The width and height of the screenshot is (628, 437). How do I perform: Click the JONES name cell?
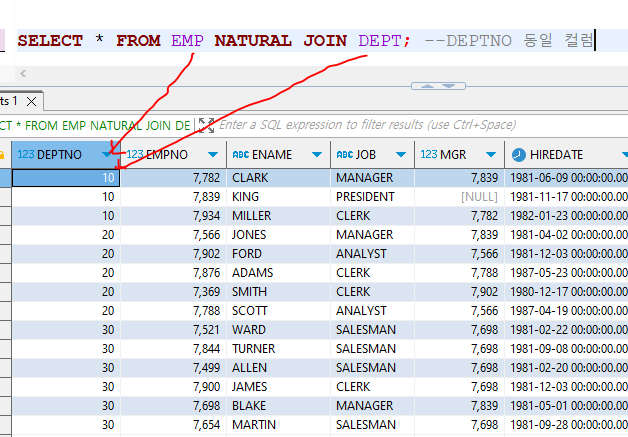point(278,235)
